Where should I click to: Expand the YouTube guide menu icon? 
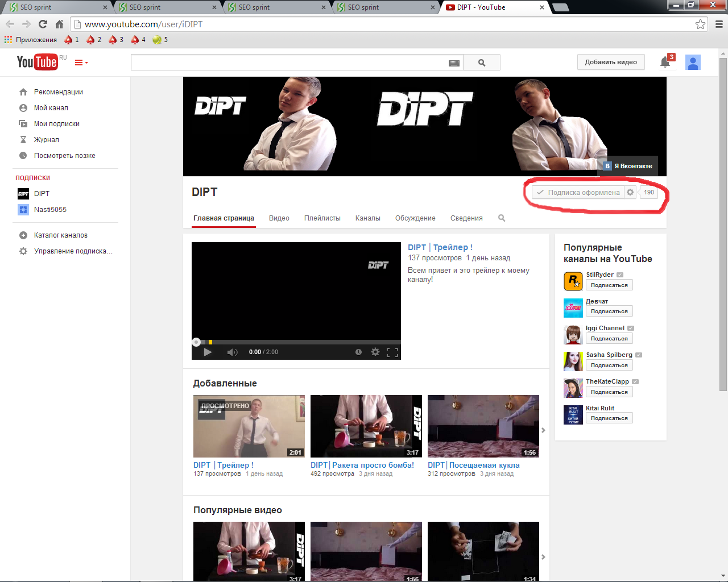click(x=81, y=63)
